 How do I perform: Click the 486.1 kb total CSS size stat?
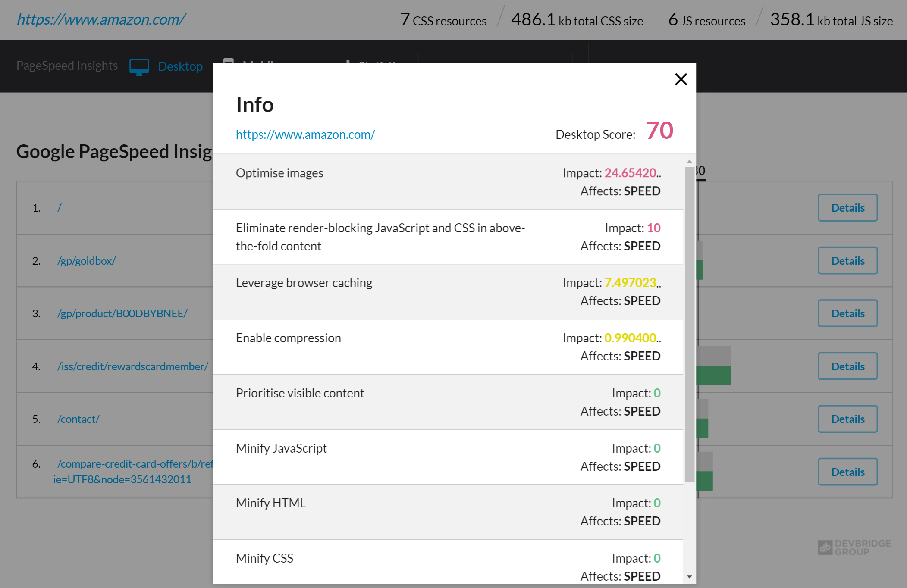pyautogui.click(x=577, y=20)
